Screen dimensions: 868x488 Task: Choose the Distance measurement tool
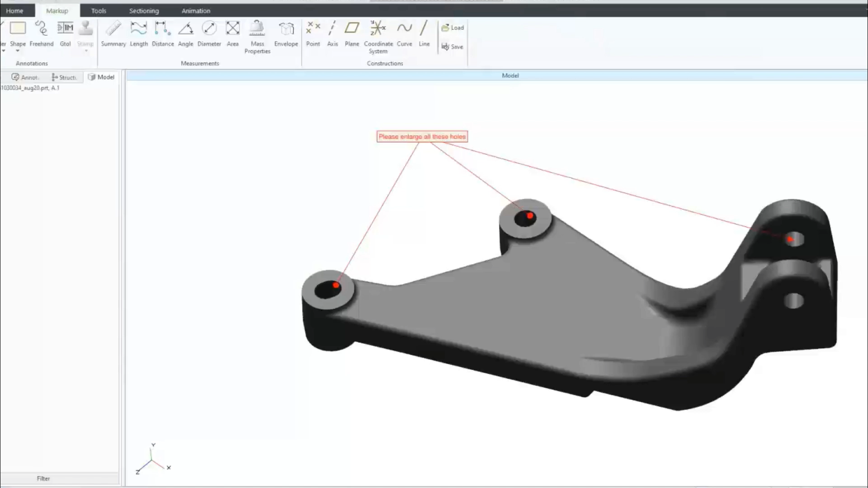[x=163, y=34]
